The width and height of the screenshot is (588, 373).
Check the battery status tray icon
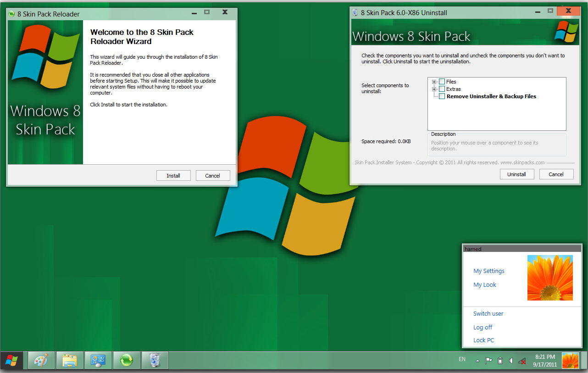click(500, 361)
